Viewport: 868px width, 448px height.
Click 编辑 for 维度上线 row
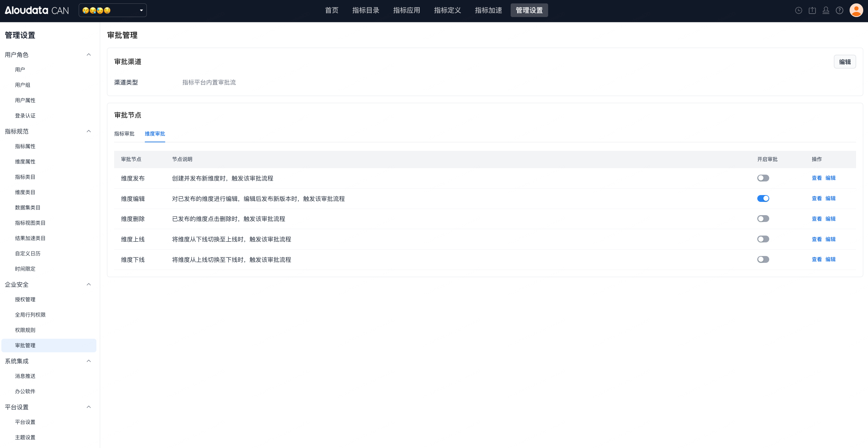coord(830,239)
